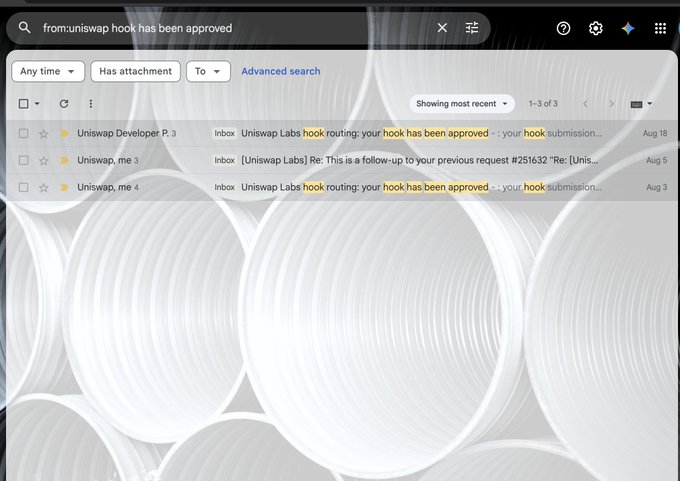Click inside the search mail field
The height and width of the screenshot is (481, 680).
pos(236,28)
